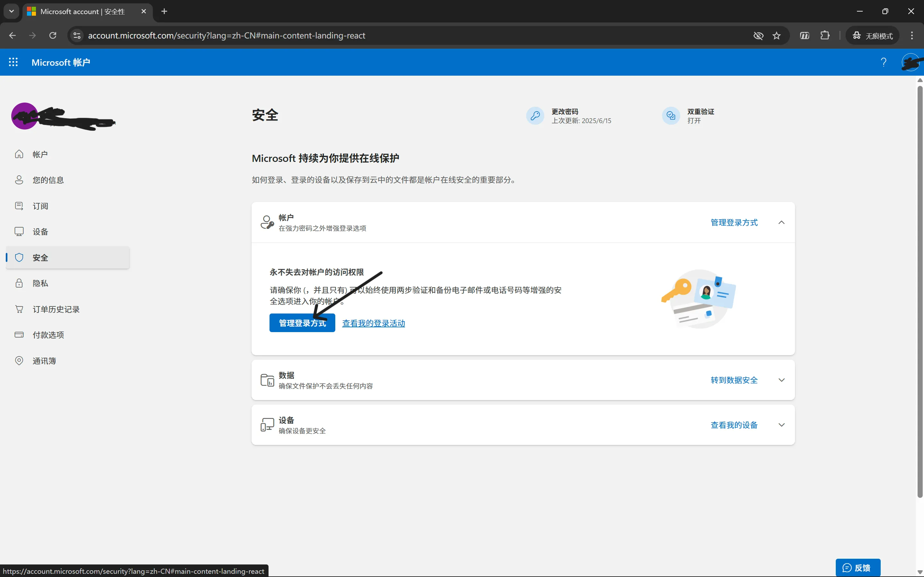Click the two-step verification icon
The image size is (924, 577).
671,116
